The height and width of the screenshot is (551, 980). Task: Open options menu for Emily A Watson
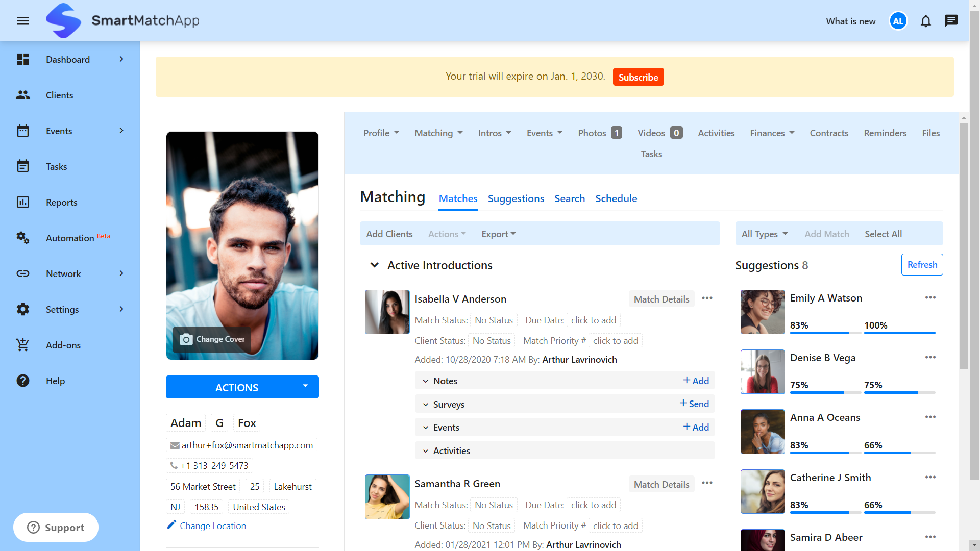click(930, 297)
